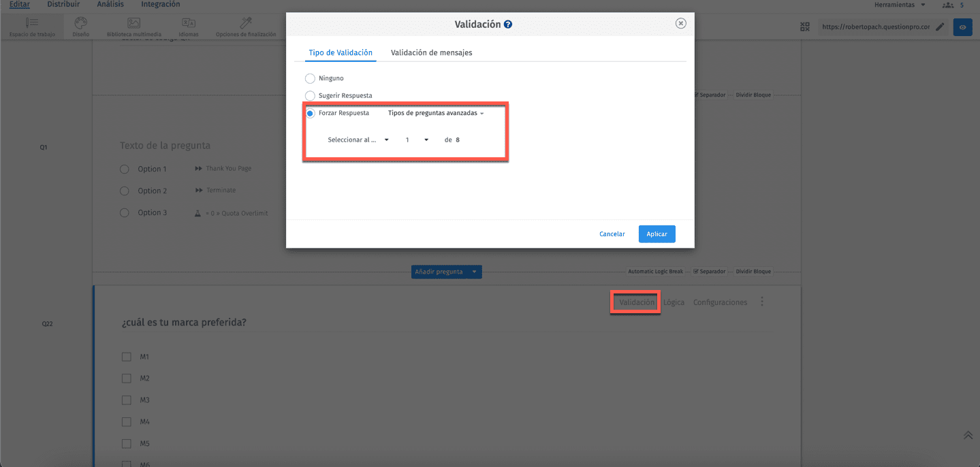Open the Integración menu
The image size is (980, 467).
(161, 4)
